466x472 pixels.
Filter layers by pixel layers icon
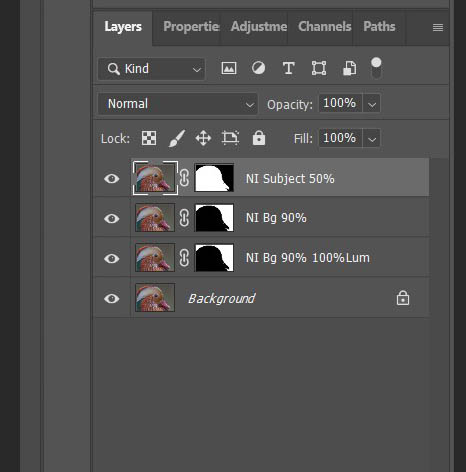click(x=229, y=68)
